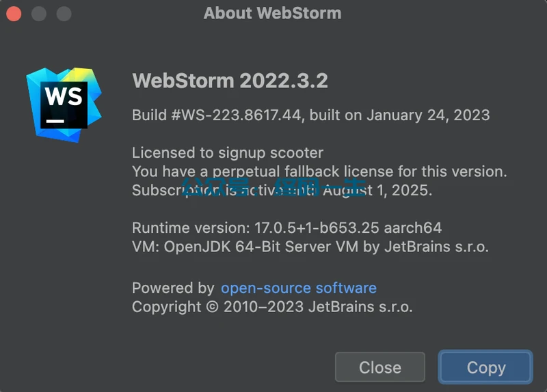Image resolution: width=547 pixels, height=392 pixels.
Task: Click the WebStorm WS logo icon
Action: point(64,102)
